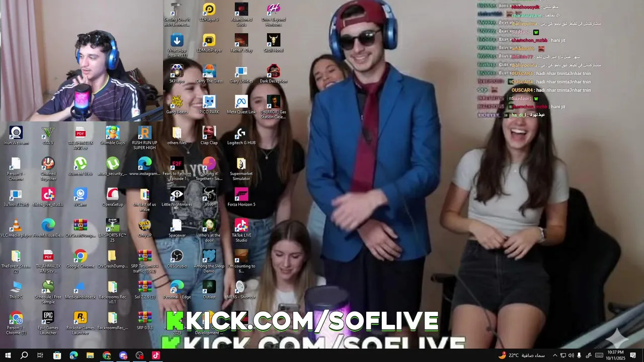Select the Glary Utilities desktop icon
Image resolution: width=644 pixels, height=362 pixels.
[x=241, y=74]
